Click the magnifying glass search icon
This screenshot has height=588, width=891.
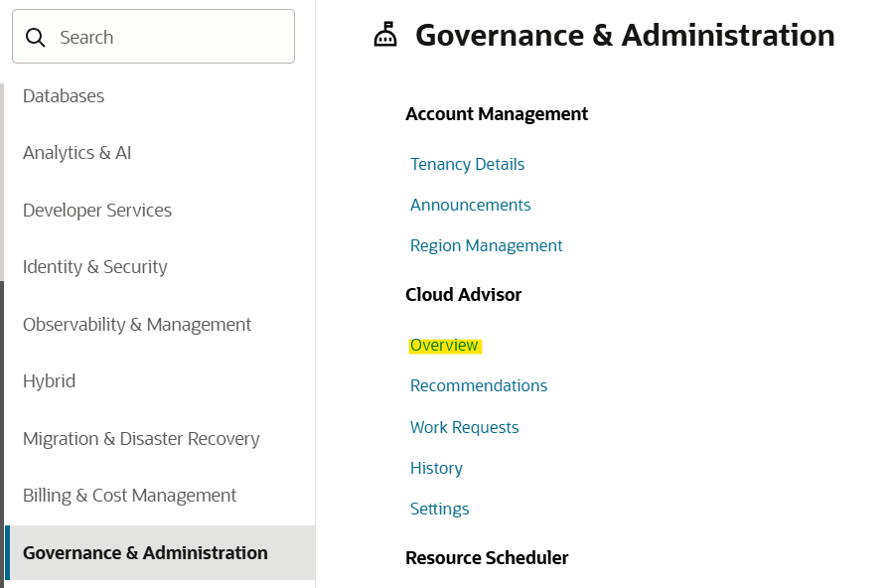point(36,38)
